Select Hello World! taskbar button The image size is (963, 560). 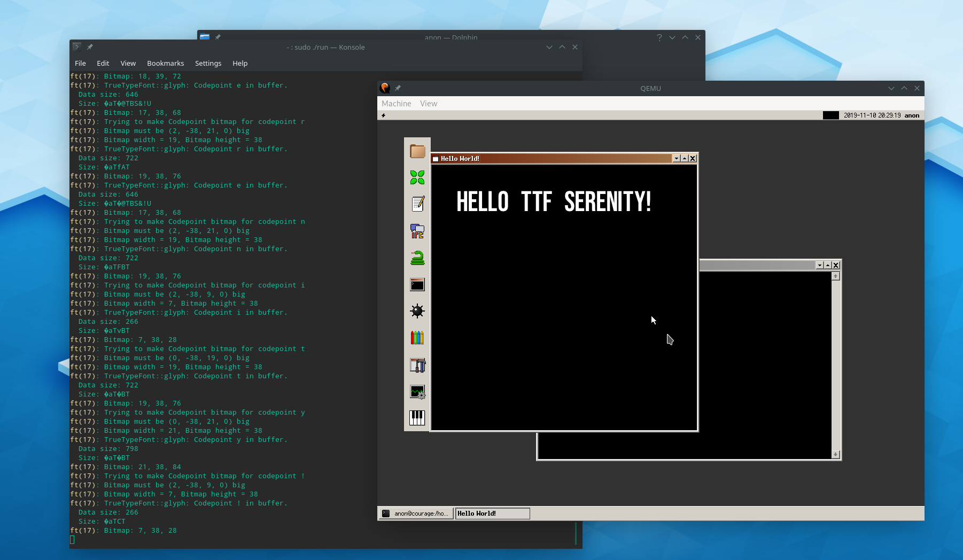[x=492, y=514]
